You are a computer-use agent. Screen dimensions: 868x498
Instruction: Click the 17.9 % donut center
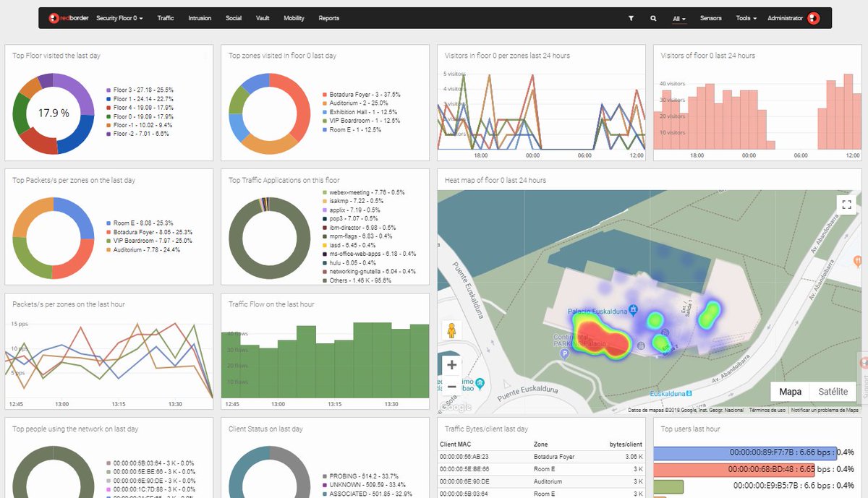click(54, 113)
